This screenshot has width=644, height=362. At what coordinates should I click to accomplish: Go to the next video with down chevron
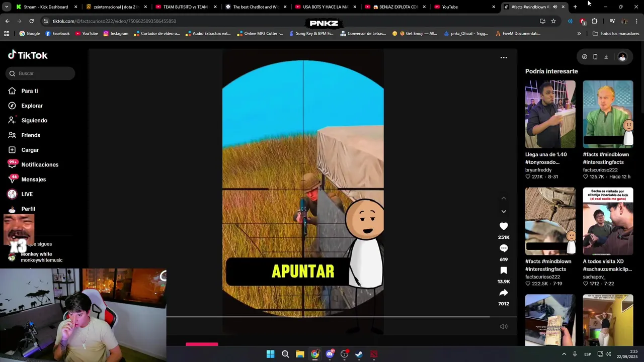[x=504, y=211]
